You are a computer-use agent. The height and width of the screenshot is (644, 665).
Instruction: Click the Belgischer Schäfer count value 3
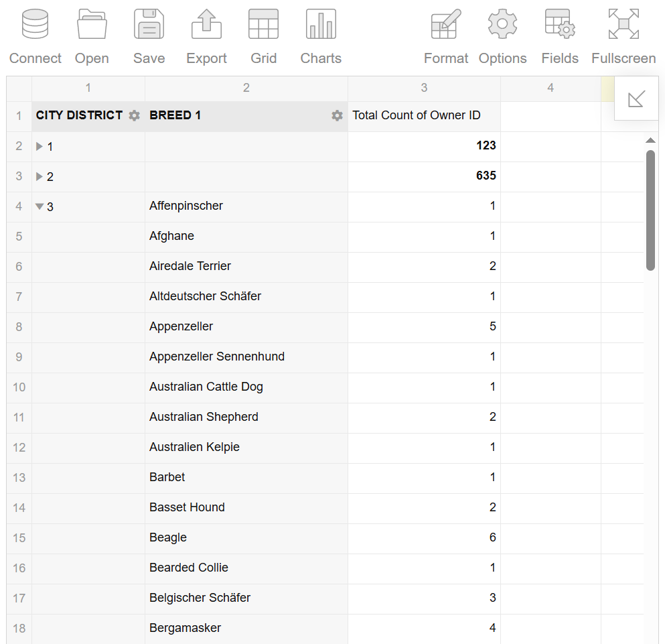[492, 598]
